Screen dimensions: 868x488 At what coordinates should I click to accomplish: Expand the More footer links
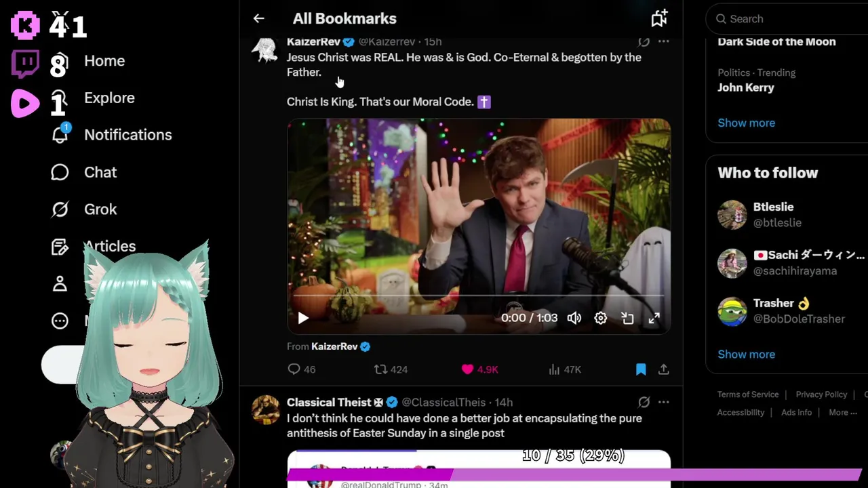pos(843,412)
